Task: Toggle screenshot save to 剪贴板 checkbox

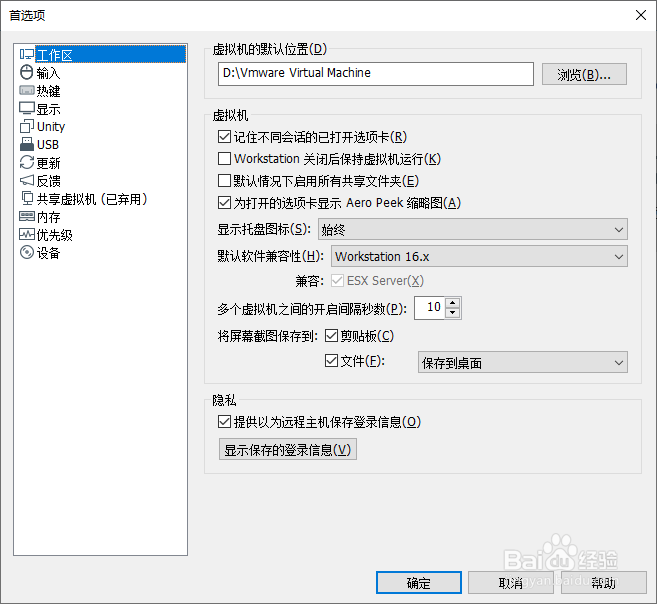Action: pos(331,336)
